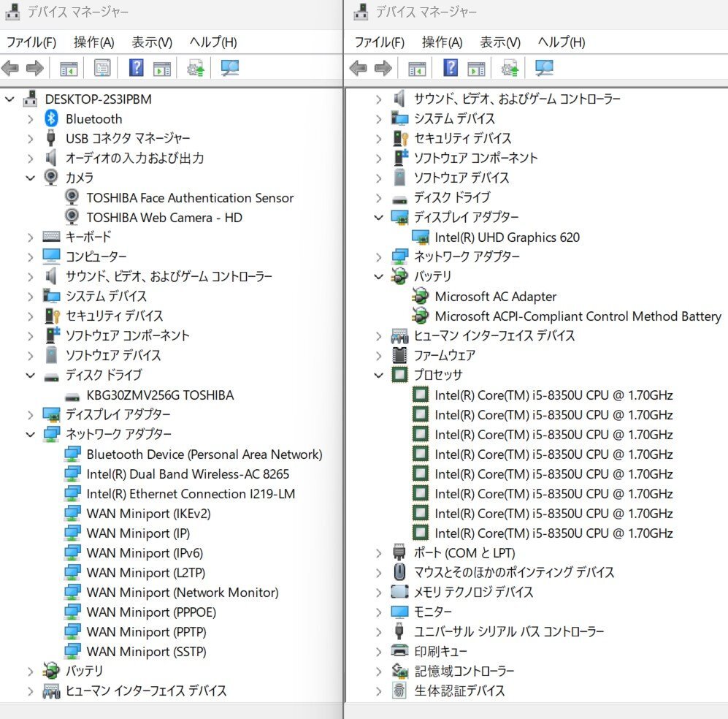
Task: Select WAN Miniport (Network Monitor)
Action: (x=183, y=592)
